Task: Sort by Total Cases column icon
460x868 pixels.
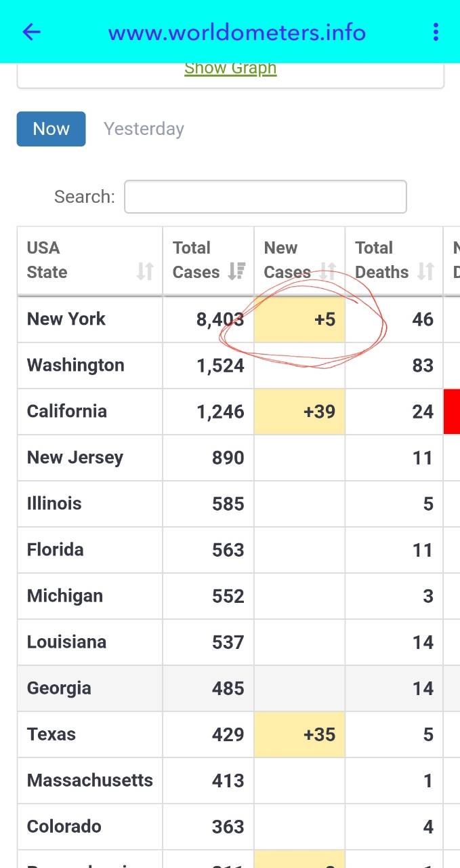Action: [x=236, y=272]
